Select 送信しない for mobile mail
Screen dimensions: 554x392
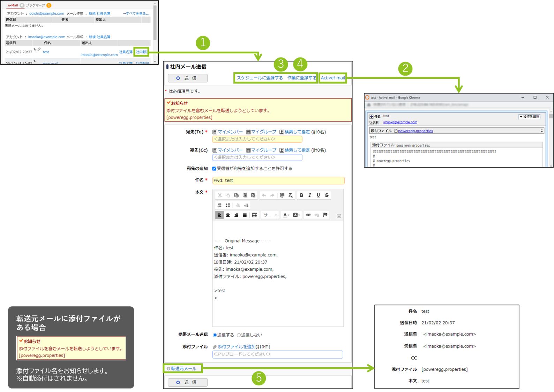239,335
